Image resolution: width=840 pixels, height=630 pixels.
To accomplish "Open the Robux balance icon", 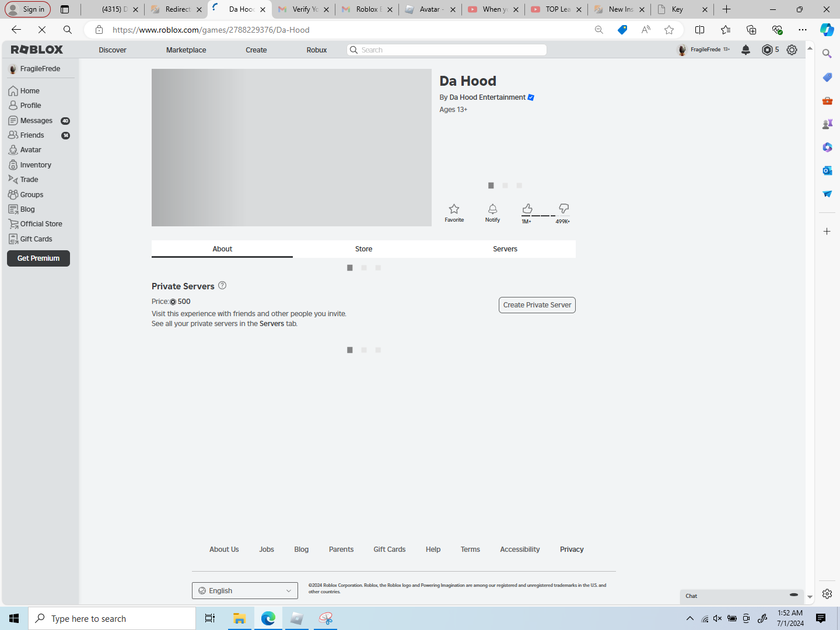I will (767, 50).
